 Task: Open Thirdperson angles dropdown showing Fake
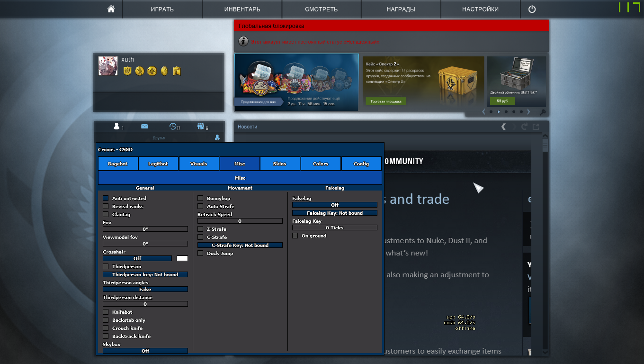point(145,289)
